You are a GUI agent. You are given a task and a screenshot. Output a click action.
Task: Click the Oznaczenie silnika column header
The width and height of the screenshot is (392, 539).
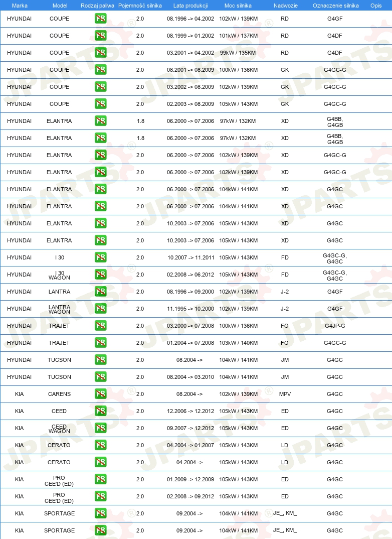click(336, 6)
